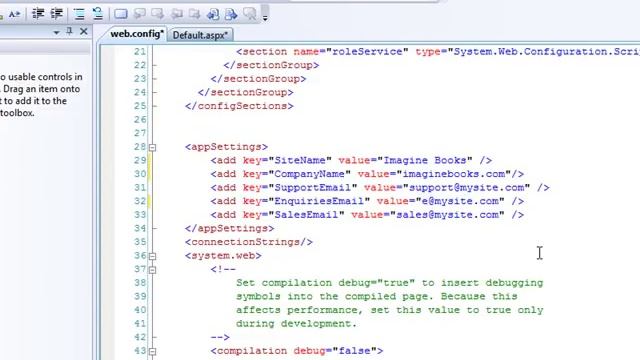Move to next bookmark in document
The image size is (640, 360).
point(231,14)
